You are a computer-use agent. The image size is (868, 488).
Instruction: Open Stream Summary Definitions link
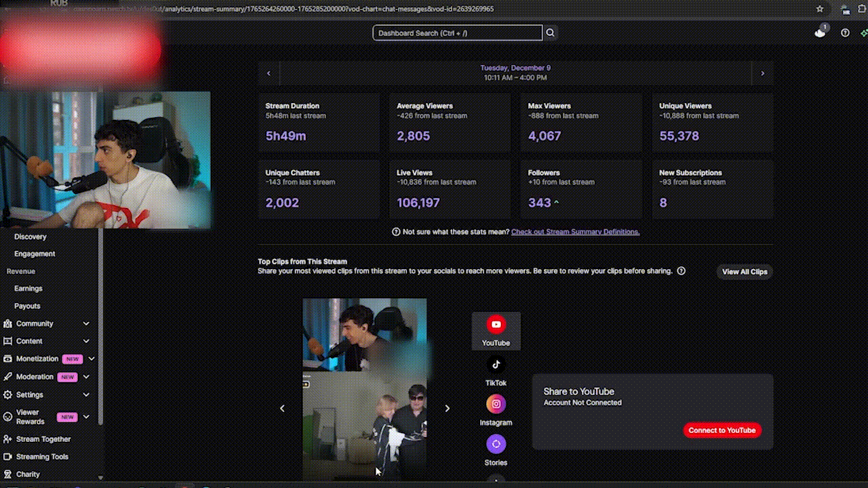(x=575, y=232)
